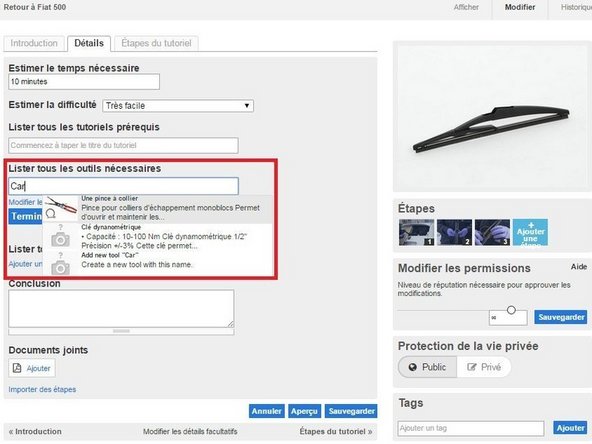This screenshot has height=444, width=592.
Task: Go back via « Introduction link
Action: tap(35, 431)
